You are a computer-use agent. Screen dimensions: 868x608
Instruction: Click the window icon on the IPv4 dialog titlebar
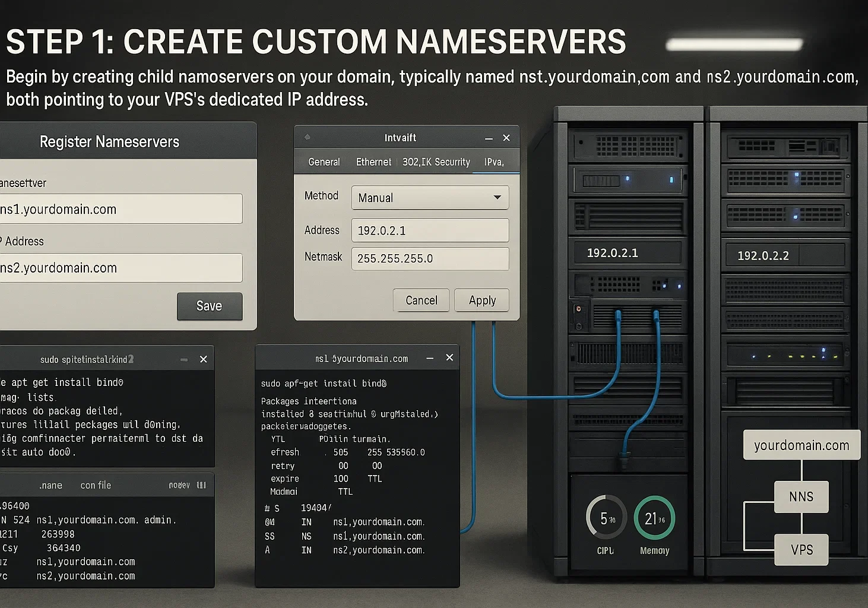click(x=306, y=137)
